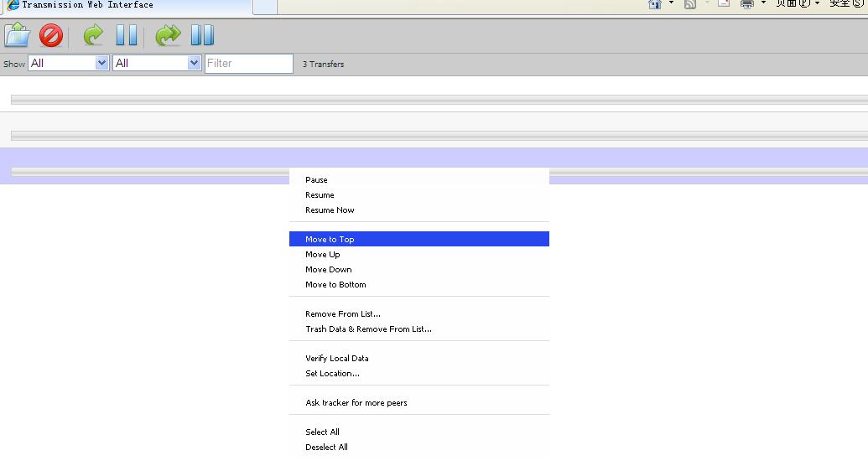Open the blank new tab button
The image size is (868, 471).
click(x=265, y=6)
